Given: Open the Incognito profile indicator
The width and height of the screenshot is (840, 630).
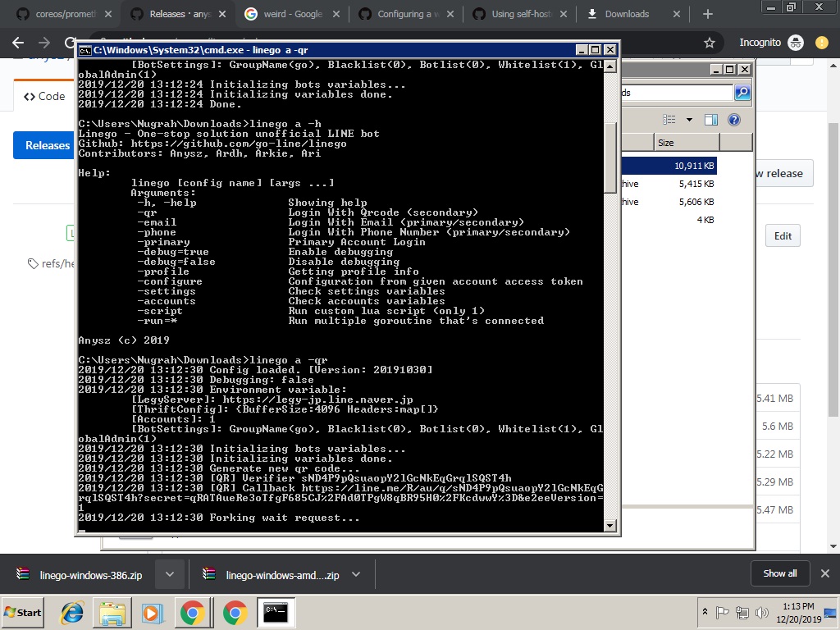Looking at the screenshot, I should coord(771,43).
